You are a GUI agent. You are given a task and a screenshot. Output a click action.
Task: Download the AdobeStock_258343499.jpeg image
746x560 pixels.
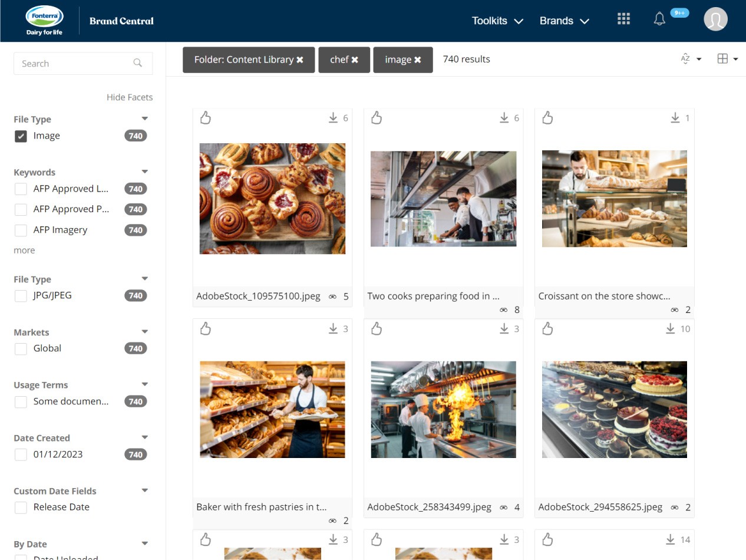click(504, 329)
